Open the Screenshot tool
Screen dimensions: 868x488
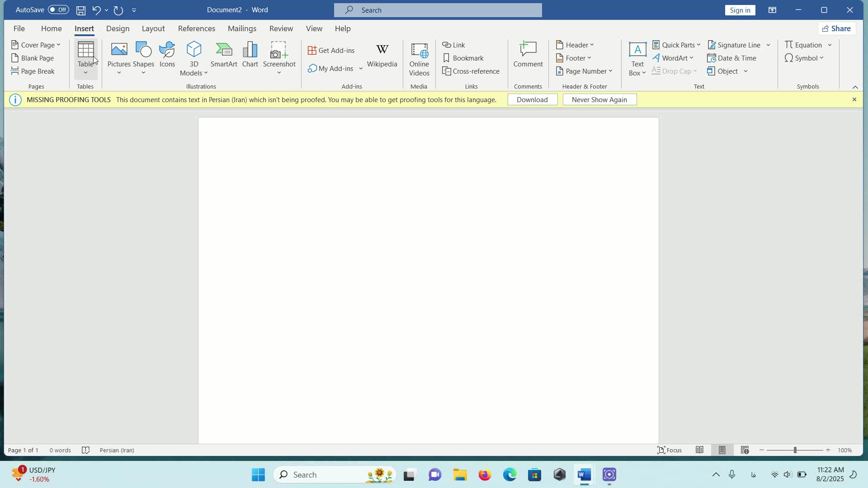tap(279, 59)
